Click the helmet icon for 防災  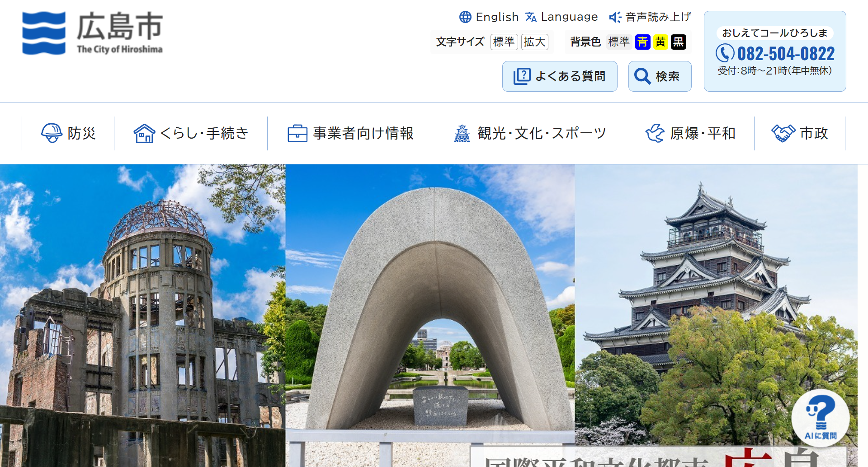[x=52, y=133]
